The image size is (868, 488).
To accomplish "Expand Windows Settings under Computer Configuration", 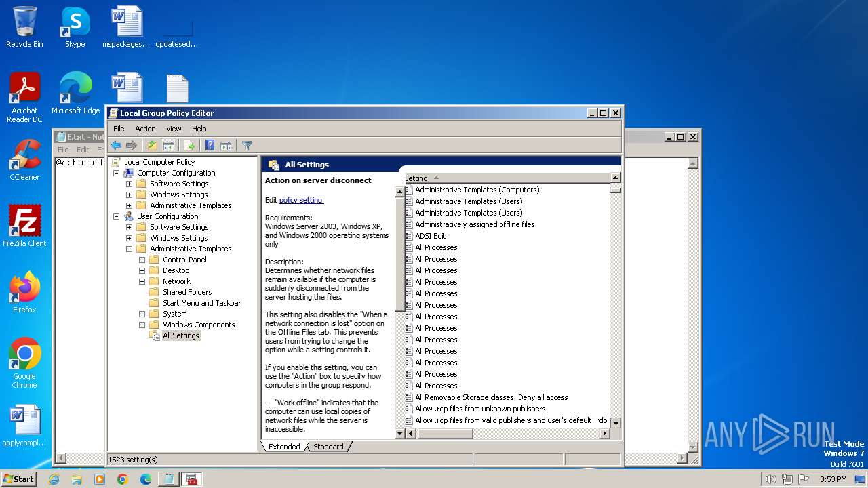I will pos(129,195).
